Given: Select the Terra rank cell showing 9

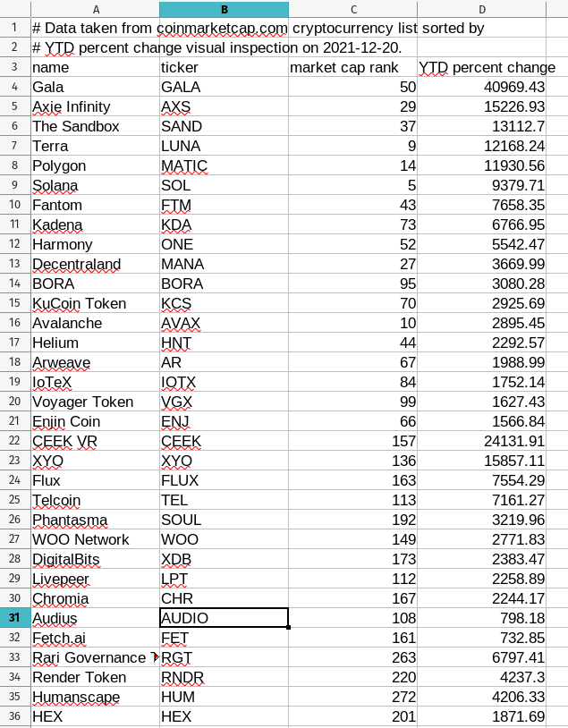Looking at the screenshot, I should [353, 146].
